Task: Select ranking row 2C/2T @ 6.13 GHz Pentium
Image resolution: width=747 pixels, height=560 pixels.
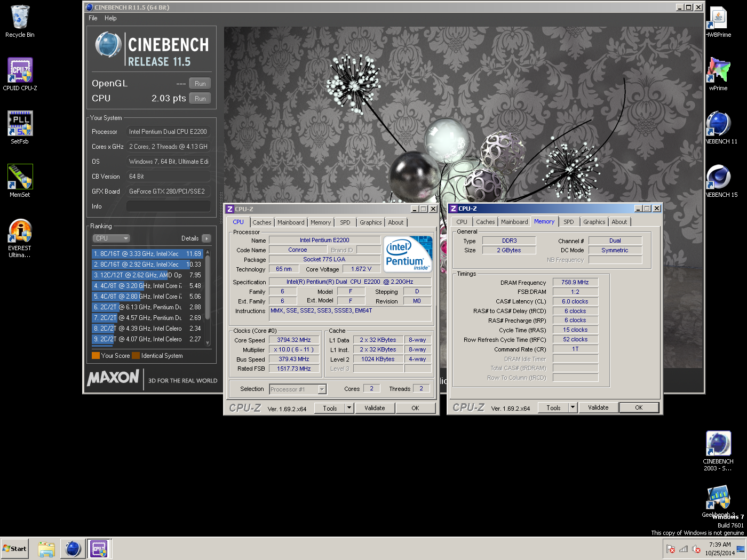Action: click(x=147, y=307)
